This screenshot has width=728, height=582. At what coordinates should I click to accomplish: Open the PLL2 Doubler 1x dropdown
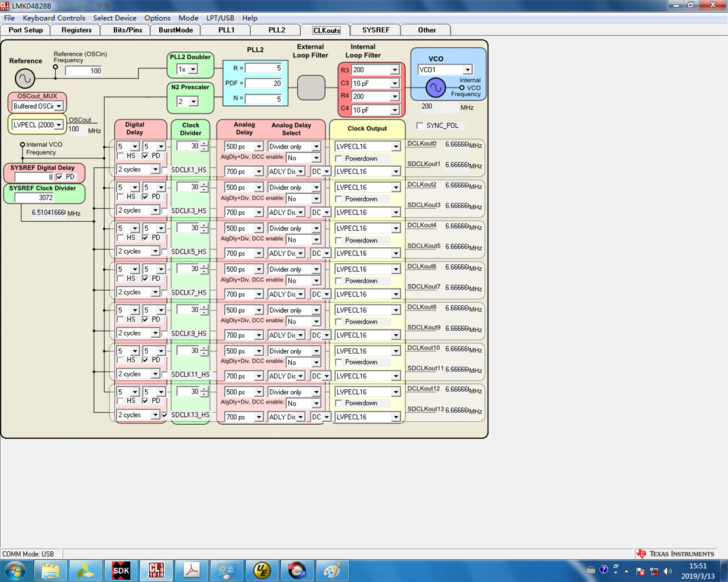193,70
